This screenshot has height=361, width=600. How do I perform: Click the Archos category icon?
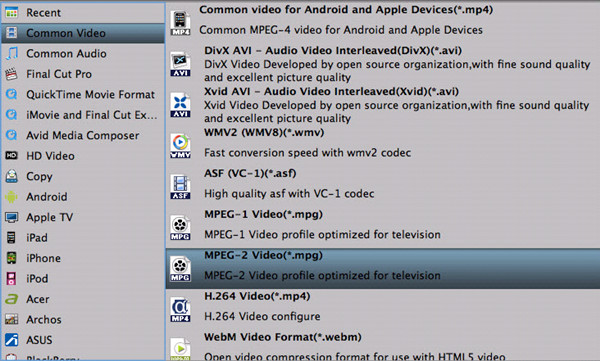[11, 319]
